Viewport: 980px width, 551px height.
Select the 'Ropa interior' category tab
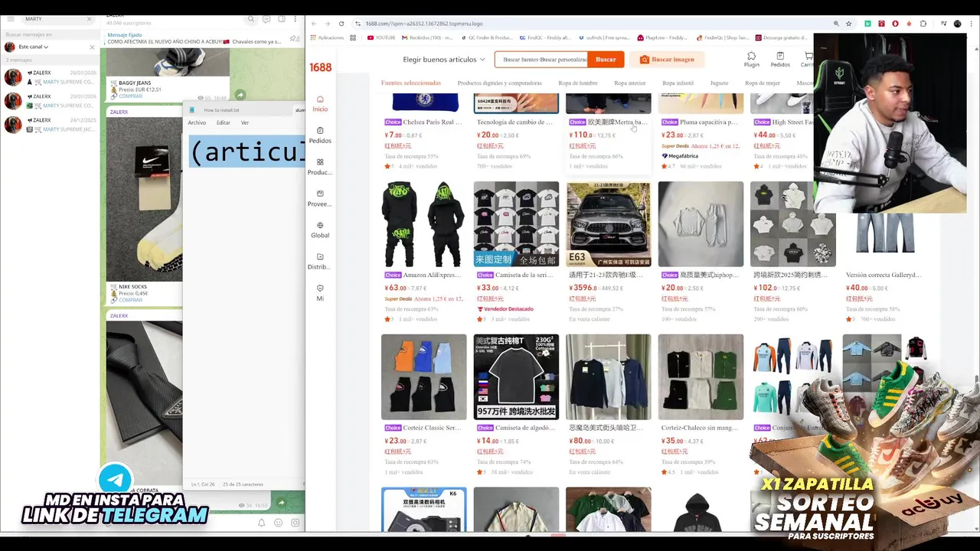pyautogui.click(x=630, y=83)
